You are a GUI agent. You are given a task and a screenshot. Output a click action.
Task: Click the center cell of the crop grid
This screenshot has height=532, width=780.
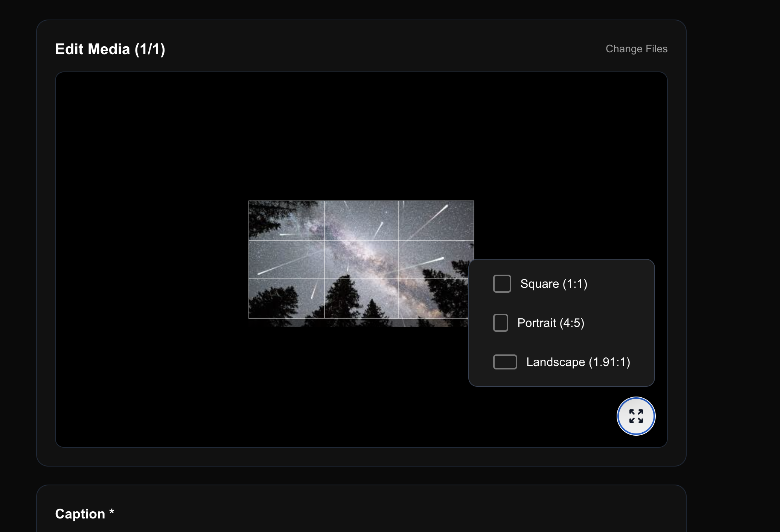[361, 260]
